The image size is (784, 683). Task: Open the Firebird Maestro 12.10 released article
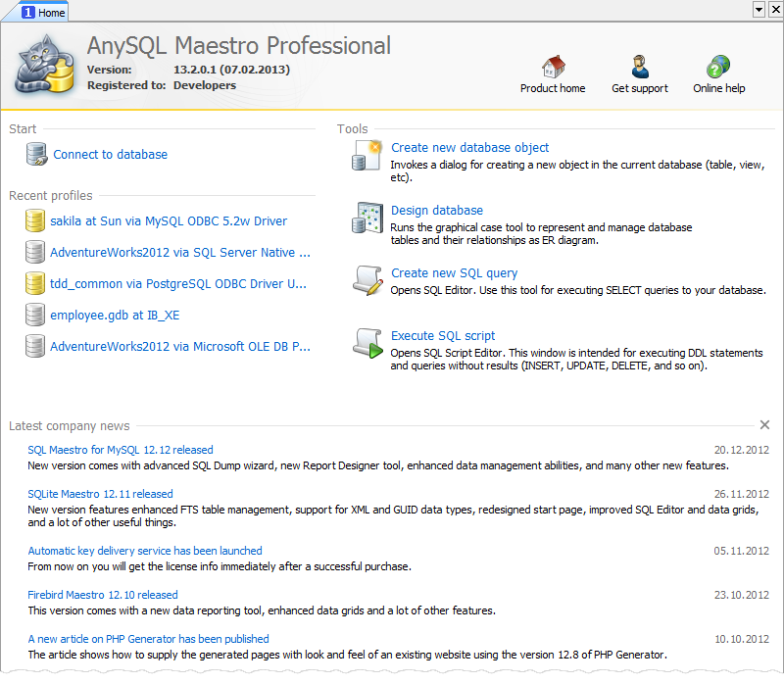(x=102, y=595)
